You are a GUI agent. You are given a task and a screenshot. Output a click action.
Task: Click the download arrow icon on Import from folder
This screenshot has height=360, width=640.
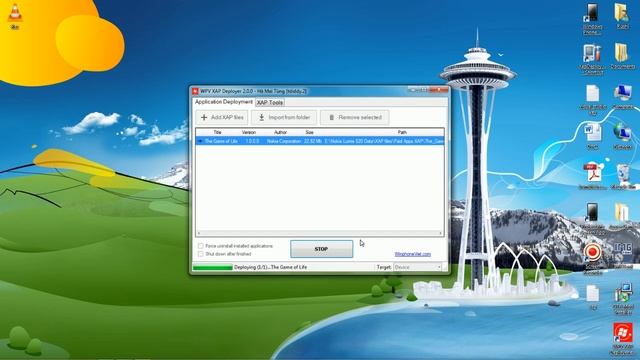point(262,118)
